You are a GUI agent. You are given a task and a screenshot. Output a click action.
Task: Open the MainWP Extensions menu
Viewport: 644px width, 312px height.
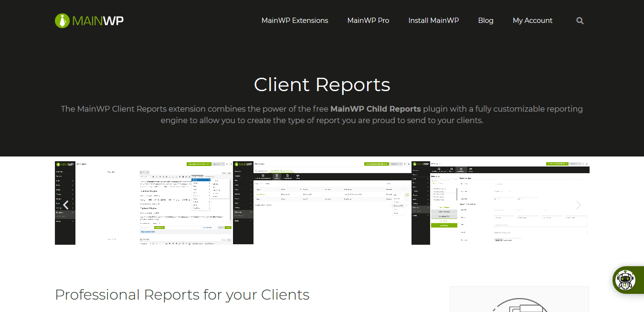(x=295, y=21)
